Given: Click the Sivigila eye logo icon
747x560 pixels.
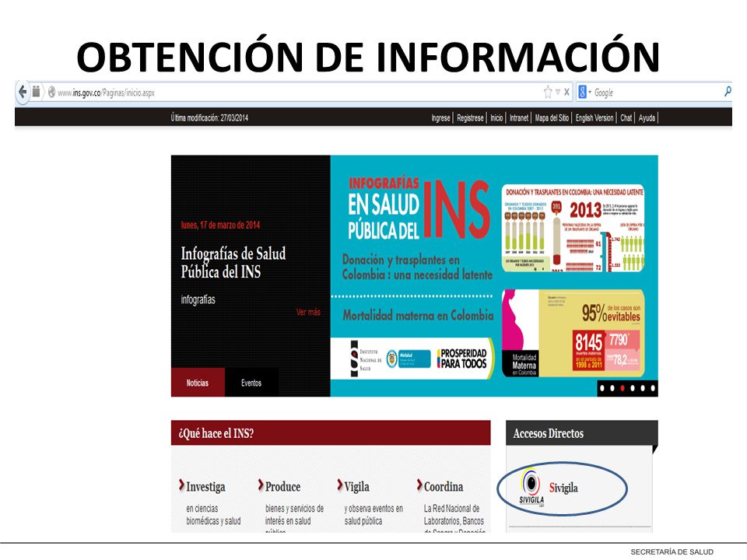Looking at the screenshot, I should click(x=531, y=487).
